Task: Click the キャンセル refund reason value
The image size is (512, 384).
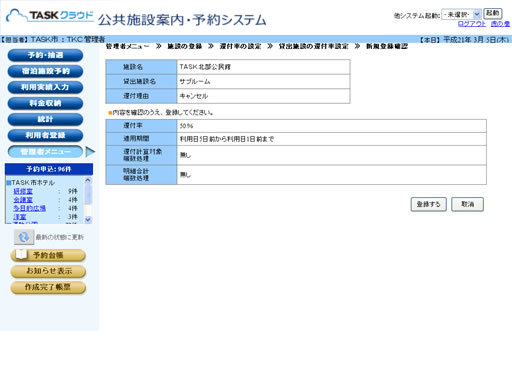Action: [194, 96]
